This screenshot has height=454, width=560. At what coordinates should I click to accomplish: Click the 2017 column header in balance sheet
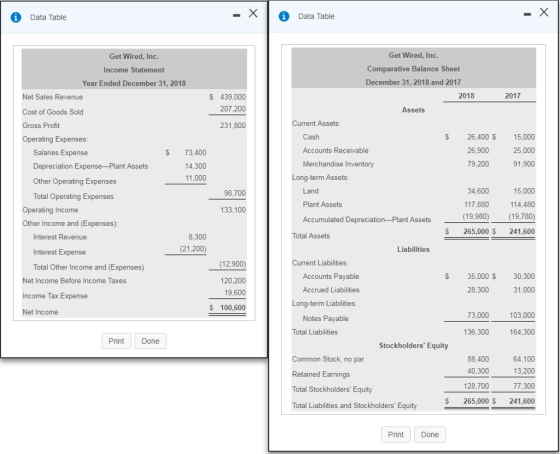(x=512, y=96)
